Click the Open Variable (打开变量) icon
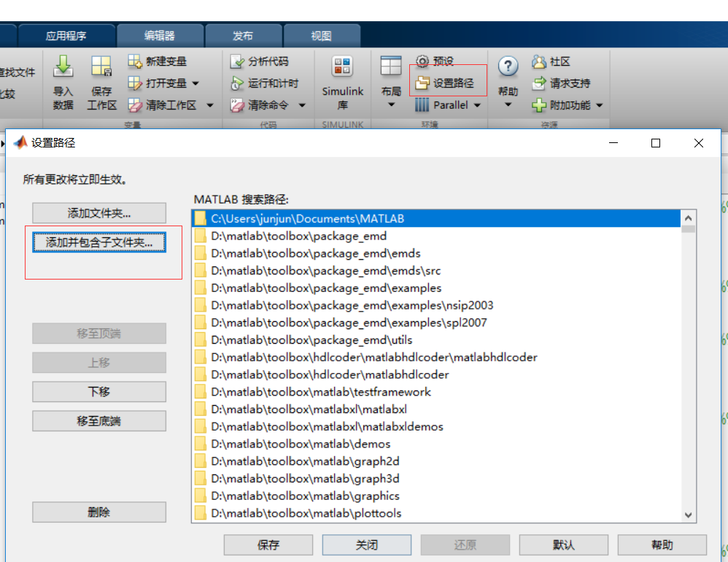 pos(135,83)
